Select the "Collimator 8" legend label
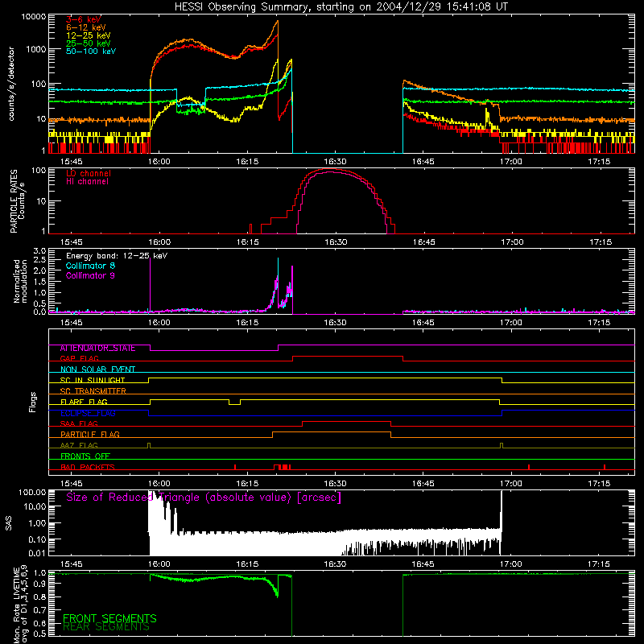The width and height of the screenshot is (644, 644). [90, 266]
